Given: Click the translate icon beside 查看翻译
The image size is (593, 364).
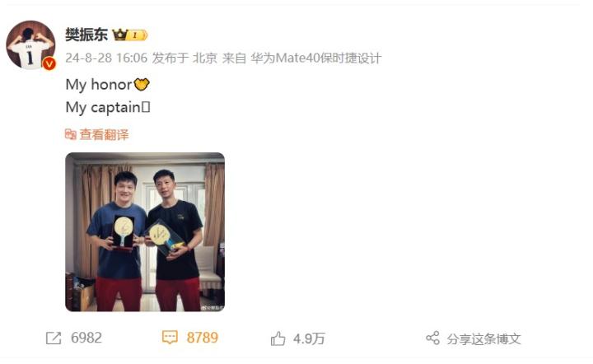Looking at the screenshot, I should tap(71, 134).
